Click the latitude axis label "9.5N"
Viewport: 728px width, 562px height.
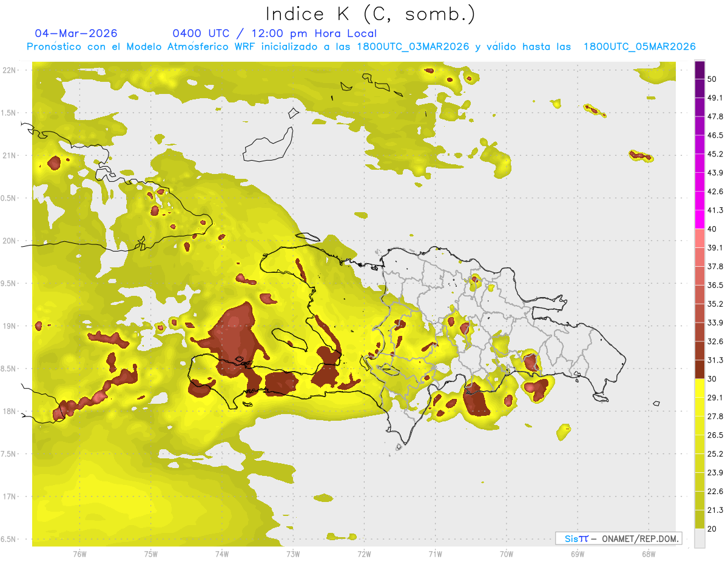9,284
